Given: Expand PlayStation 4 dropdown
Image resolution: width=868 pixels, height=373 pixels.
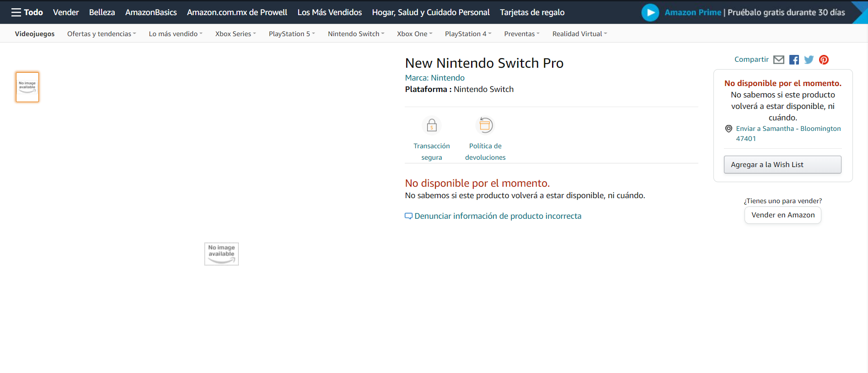Looking at the screenshot, I should tap(468, 34).
